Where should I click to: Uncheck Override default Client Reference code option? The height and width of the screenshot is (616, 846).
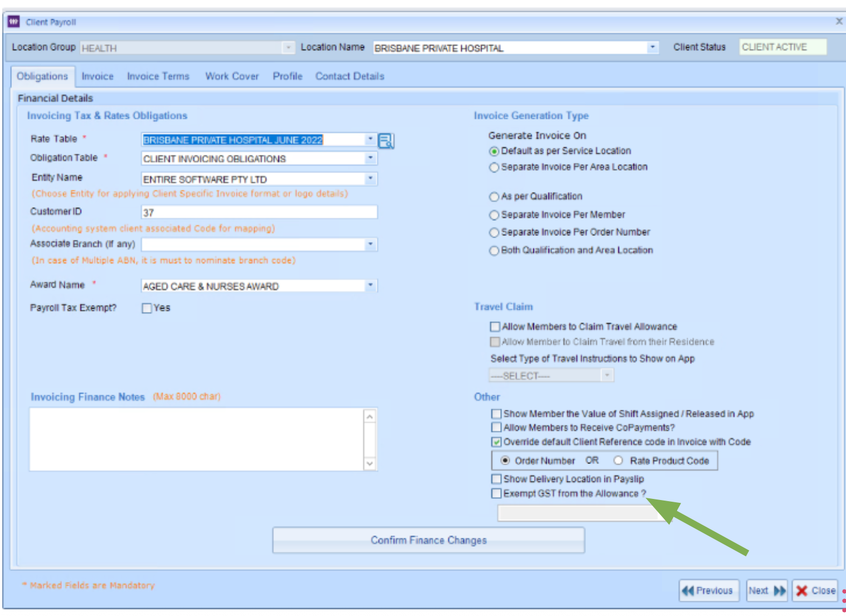click(496, 442)
